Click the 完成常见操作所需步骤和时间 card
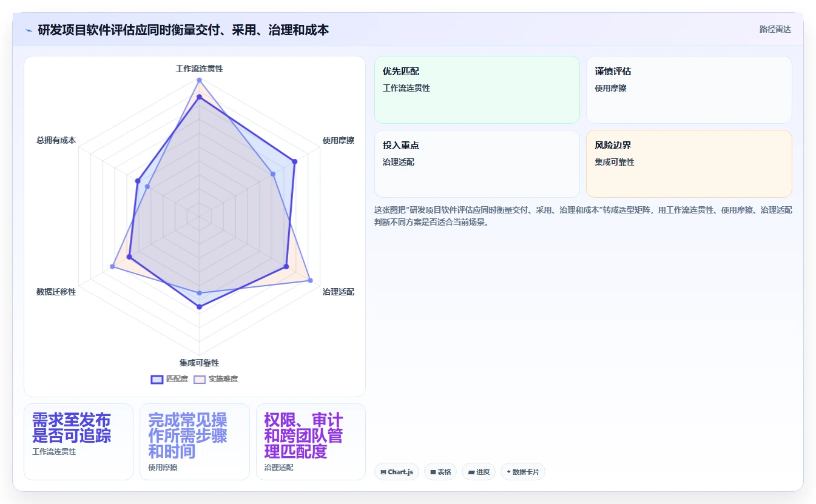Image resolution: width=816 pixels, height=504 pixels. (x=195, y=442)
